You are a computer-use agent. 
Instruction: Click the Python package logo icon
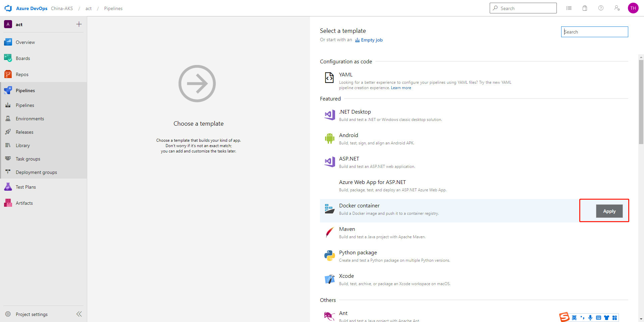(330, 256)
